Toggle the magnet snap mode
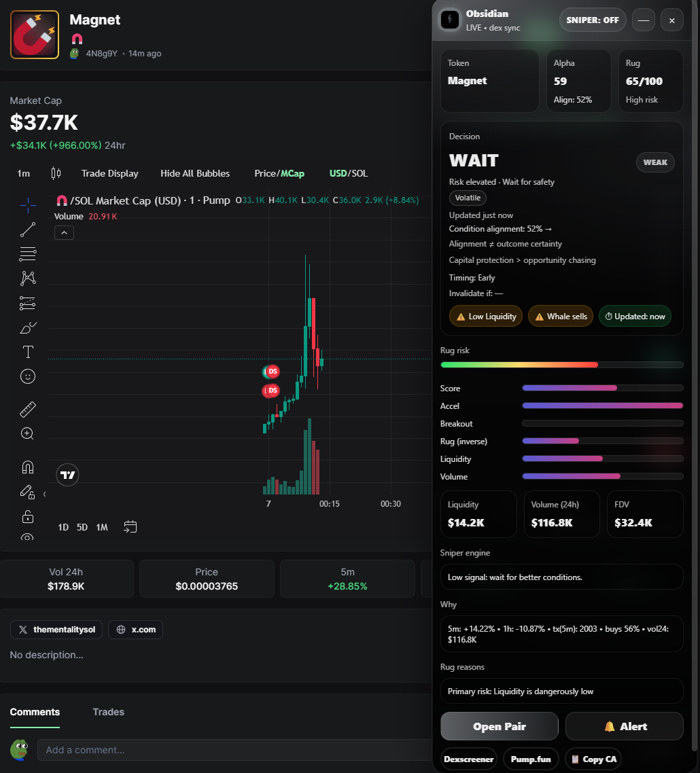Image resolution: width=700 pixels, height=773 pixels. (x=28, y=467)
